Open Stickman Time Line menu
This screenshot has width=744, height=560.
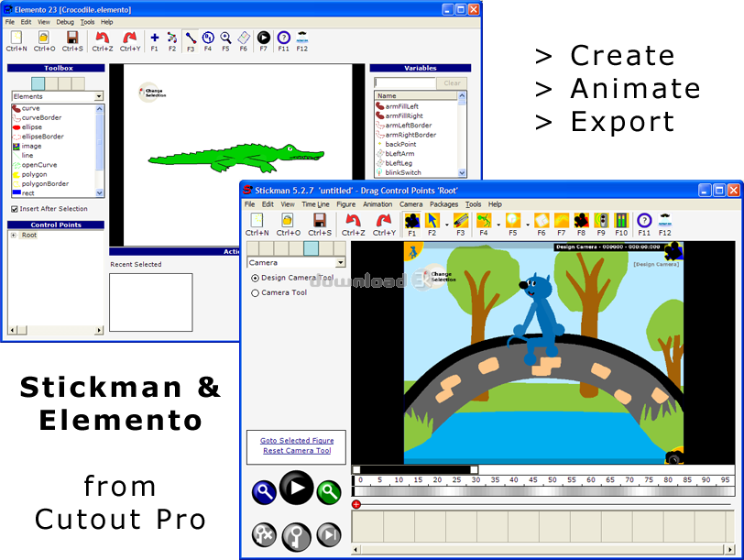[315, 204]
